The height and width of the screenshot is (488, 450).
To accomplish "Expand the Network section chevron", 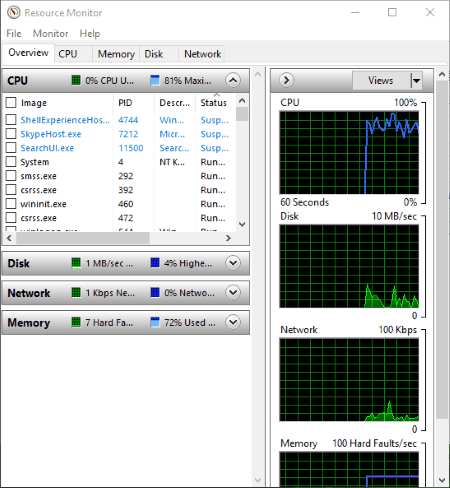I will pyautogui.click(x=233, y=293).
